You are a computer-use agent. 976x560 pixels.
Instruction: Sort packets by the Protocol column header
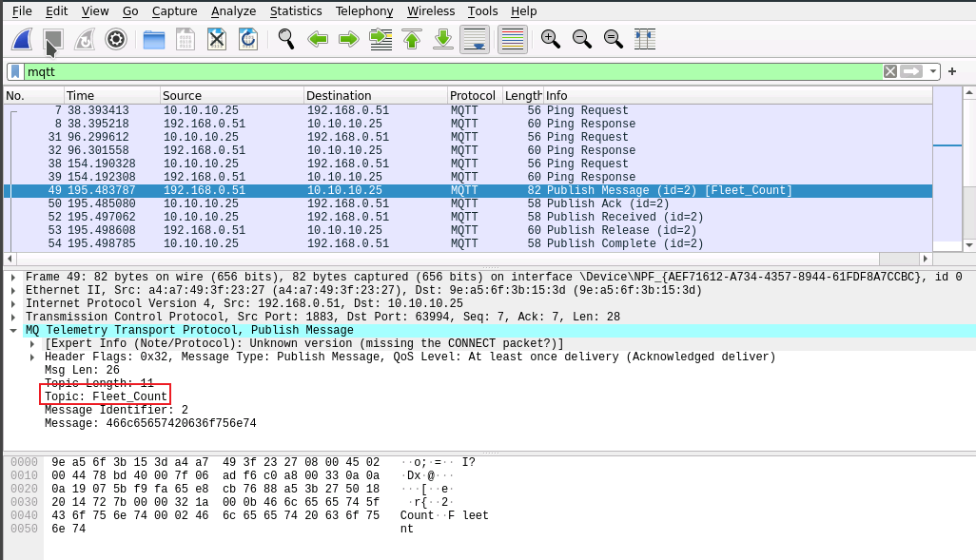pos(473,95)
